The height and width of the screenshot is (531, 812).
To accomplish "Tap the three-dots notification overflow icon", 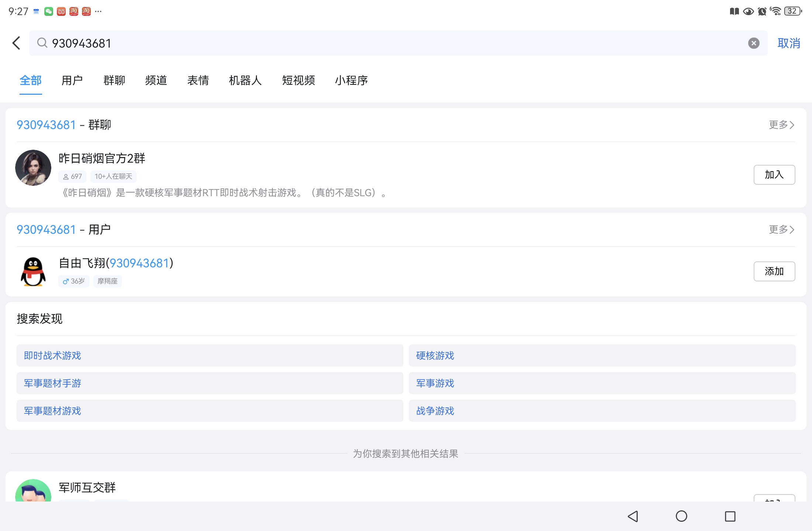I will (98, 11).
